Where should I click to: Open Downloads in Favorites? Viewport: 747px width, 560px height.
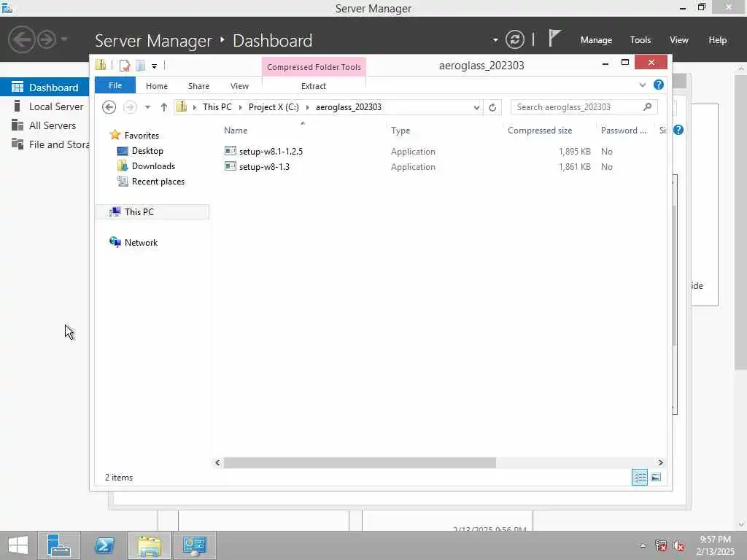(153, 166)
